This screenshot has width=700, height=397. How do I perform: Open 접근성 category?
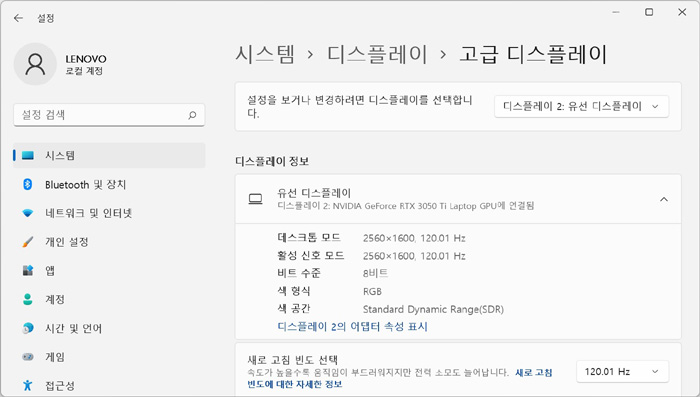coord(109,385)
